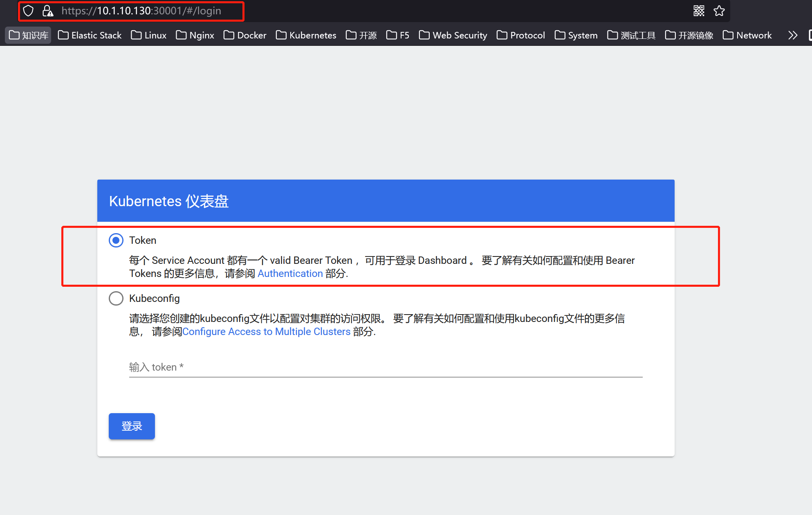Click the Kubernetes 仪表盘 header title
Image resolution: width=812 pixels, height=515 pixels.
169,201
